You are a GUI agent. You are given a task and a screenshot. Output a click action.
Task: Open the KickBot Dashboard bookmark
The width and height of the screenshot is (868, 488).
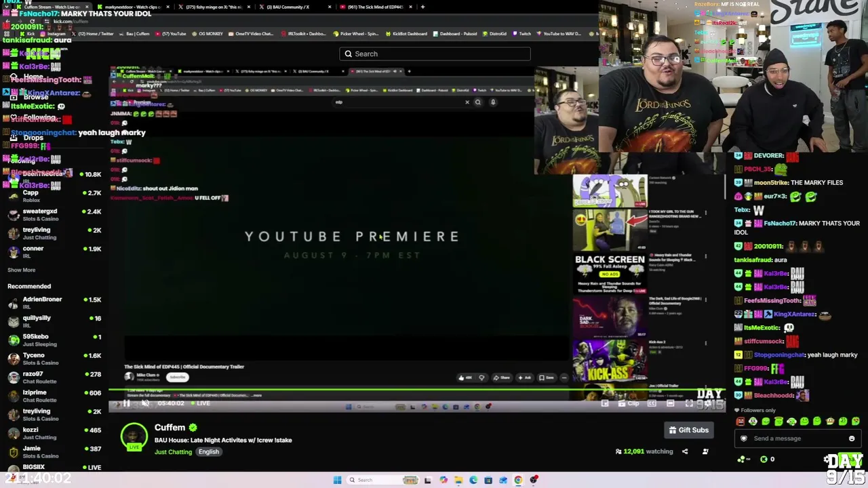(x=406, y=34)
